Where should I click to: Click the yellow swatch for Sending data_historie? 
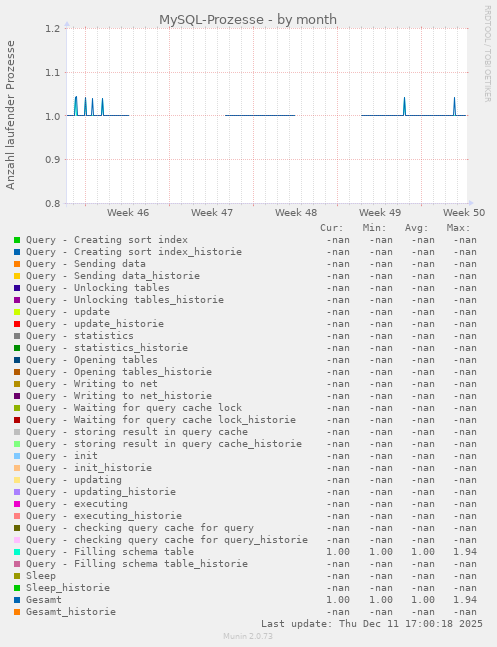(17, 276)
